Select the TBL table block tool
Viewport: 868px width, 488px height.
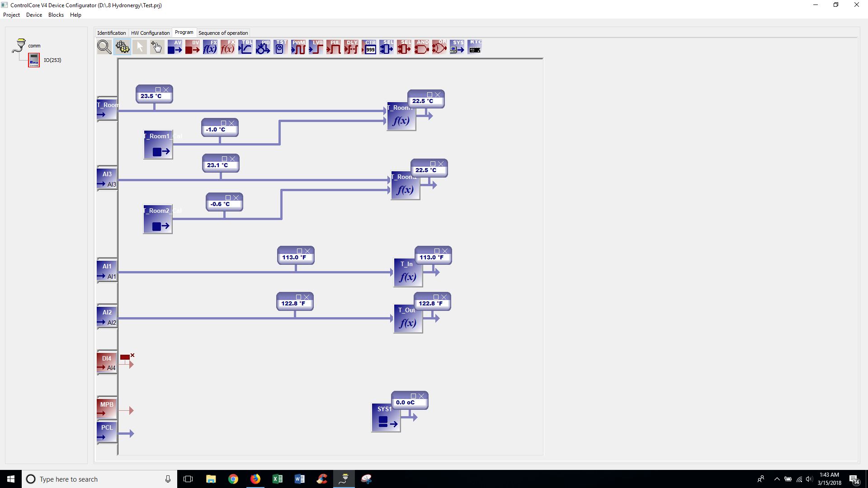pos(245,47)
